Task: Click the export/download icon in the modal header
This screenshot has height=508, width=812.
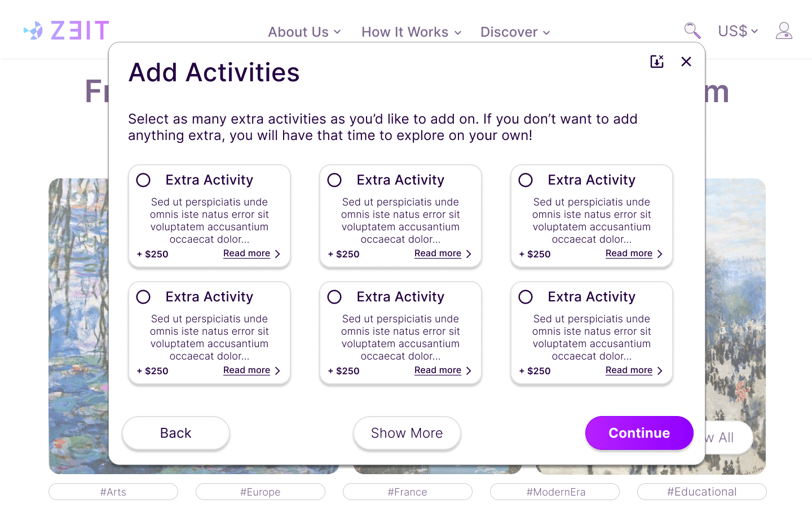Action: (657, 62)
